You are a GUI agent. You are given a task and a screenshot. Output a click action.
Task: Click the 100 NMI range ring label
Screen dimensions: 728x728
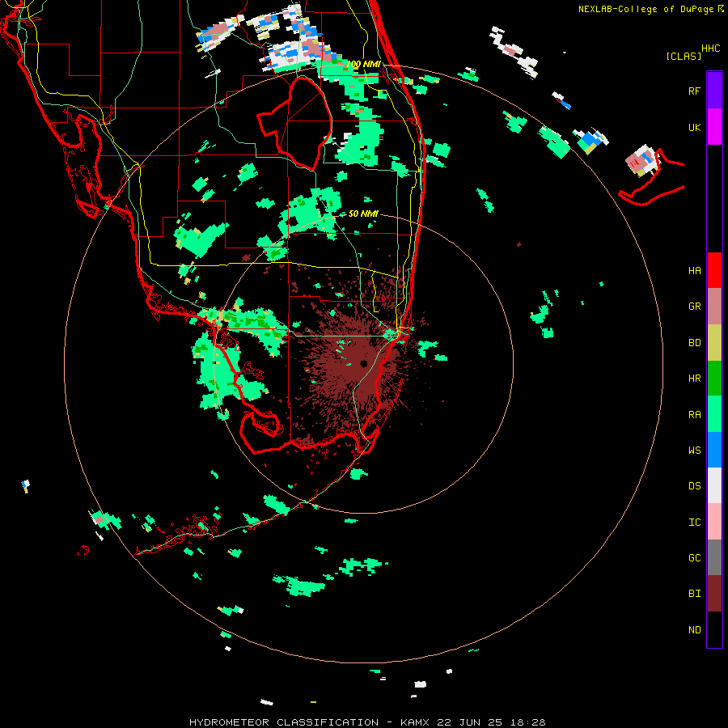click(x=363, y=64)
